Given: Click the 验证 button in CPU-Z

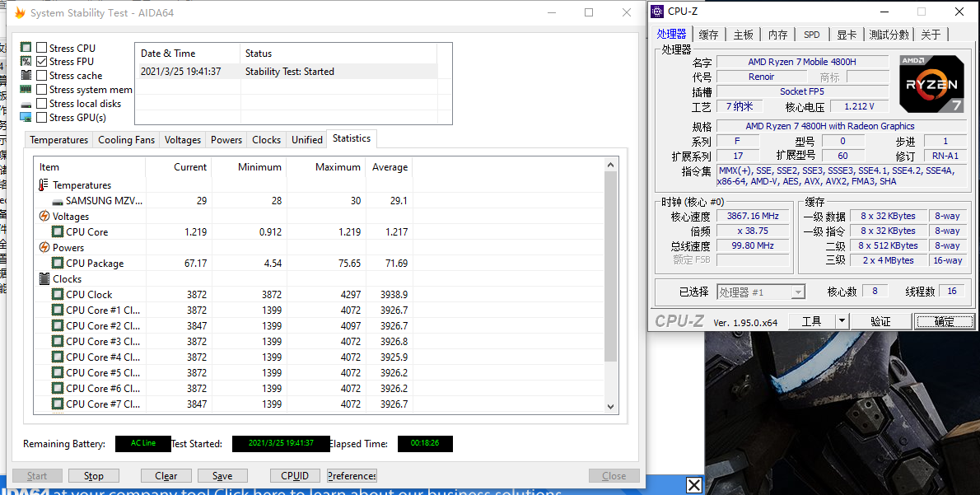Looking at the screenshot, I should pyautogui.click(x=880, y=321).
